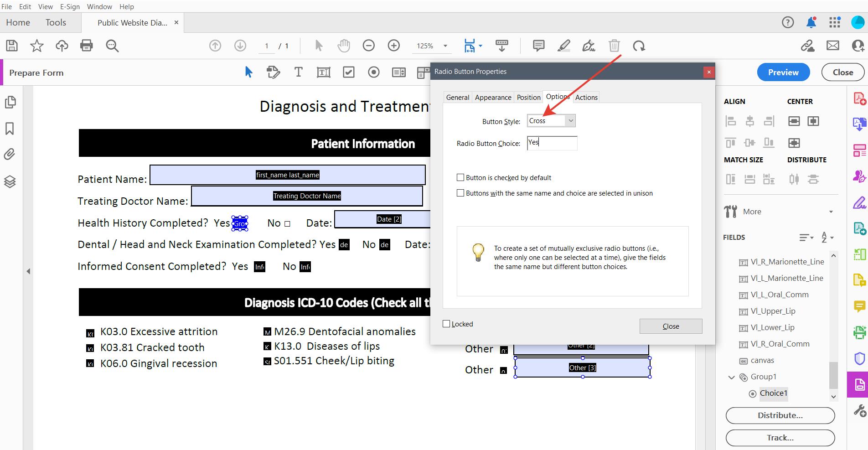Select the Add Radio Button tool
This screenshot has height=450, width=868.
(374, 72)
